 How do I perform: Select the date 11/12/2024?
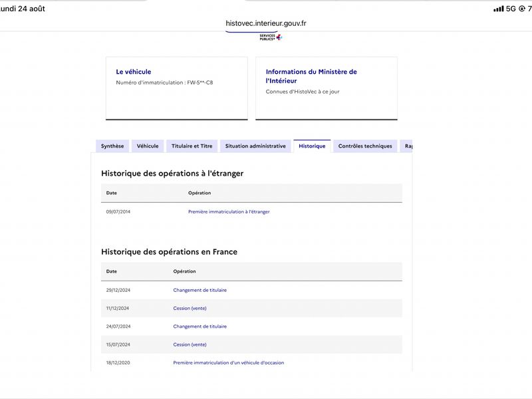click(x=118, y=309)
